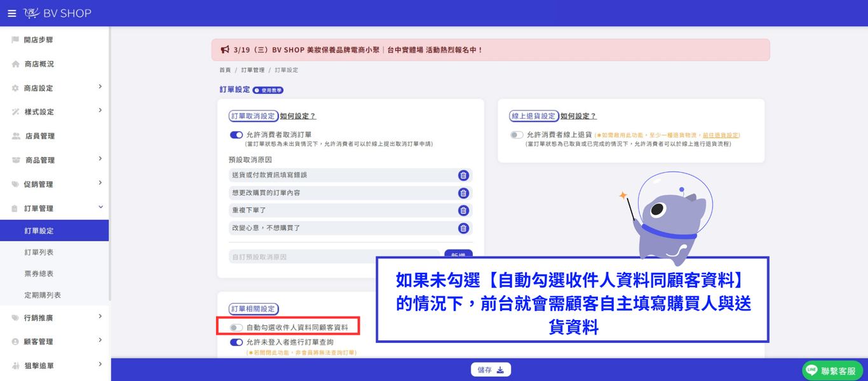Go to 首頁 in the breadcrumb
868x381 pixels.
click(225, 70)
